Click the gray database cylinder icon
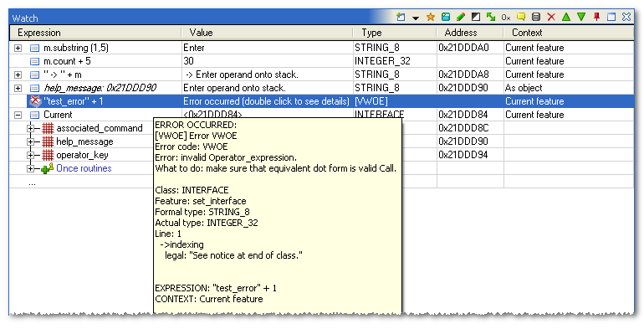This screenshot has width=644, height=329. 536,18
